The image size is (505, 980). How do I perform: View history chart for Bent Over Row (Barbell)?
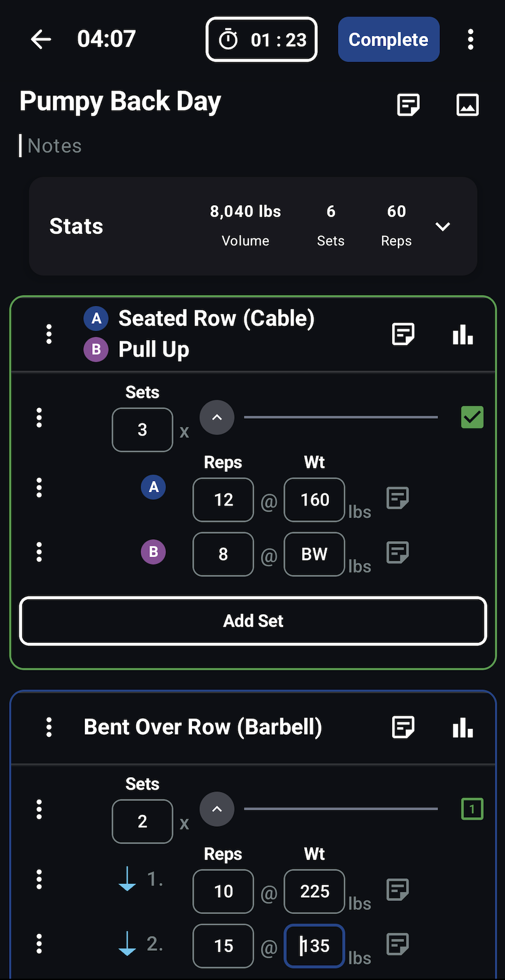pyautogui.click(x=462, y=727)
